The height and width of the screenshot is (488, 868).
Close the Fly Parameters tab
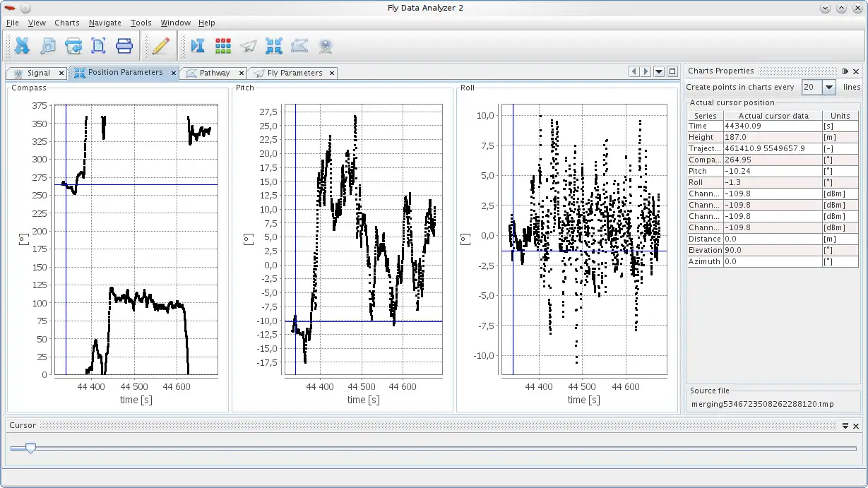[x=332, y=73]
